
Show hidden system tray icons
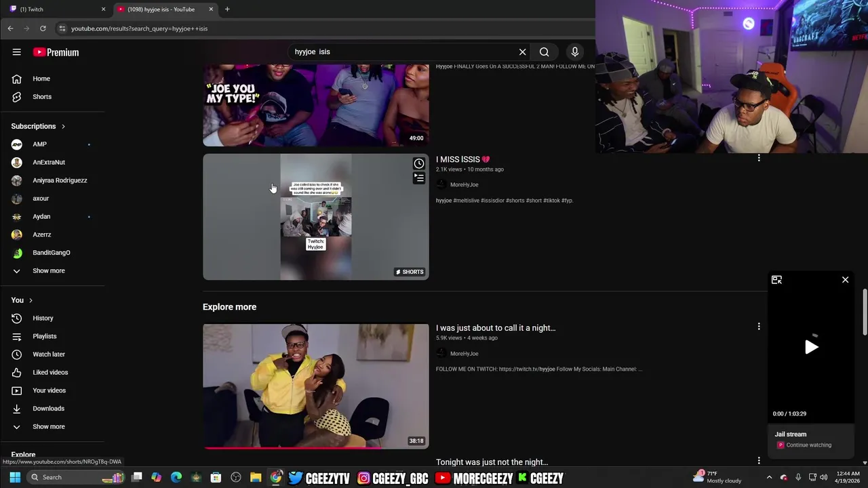pos(769,477)
